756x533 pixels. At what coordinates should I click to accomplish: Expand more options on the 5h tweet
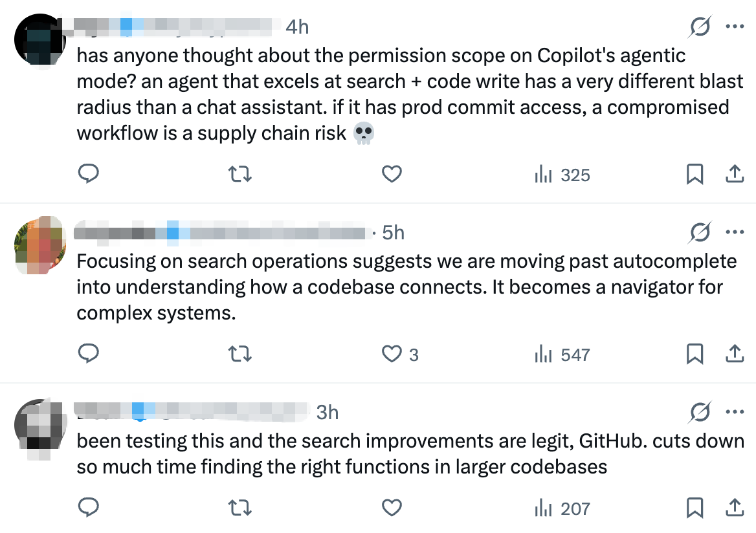pyautogui.click(x=734, y=232)
